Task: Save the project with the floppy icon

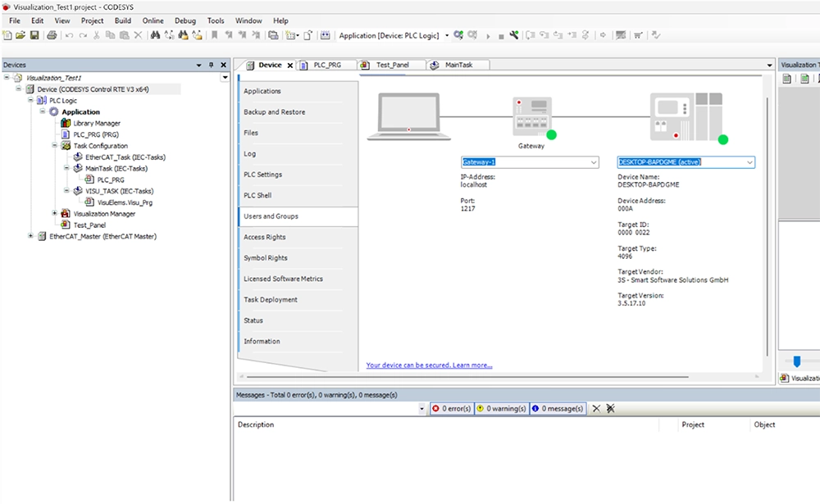Action: tap(34, 35)
